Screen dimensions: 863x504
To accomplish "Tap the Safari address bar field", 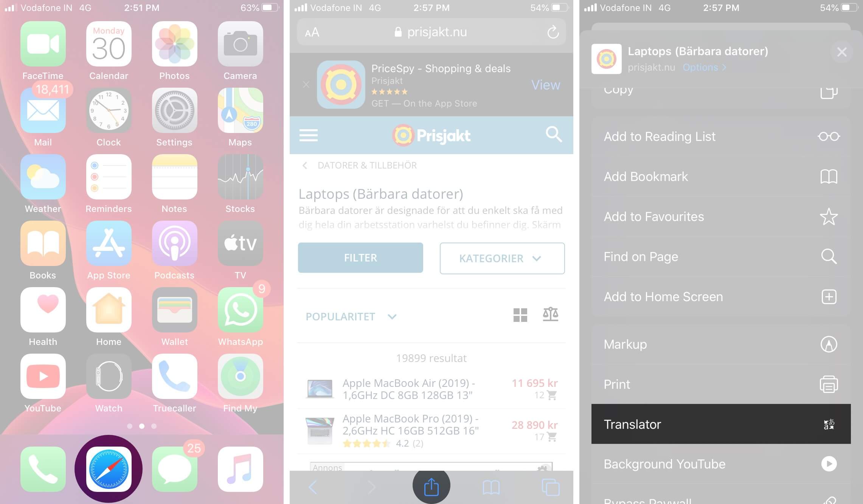I will (431, 32).
